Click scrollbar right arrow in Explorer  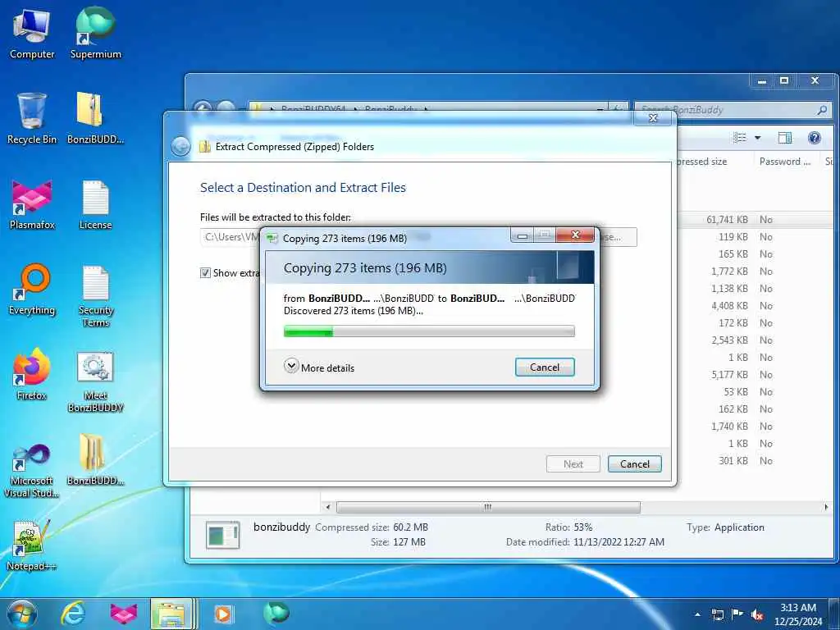(x=825, y=507)
